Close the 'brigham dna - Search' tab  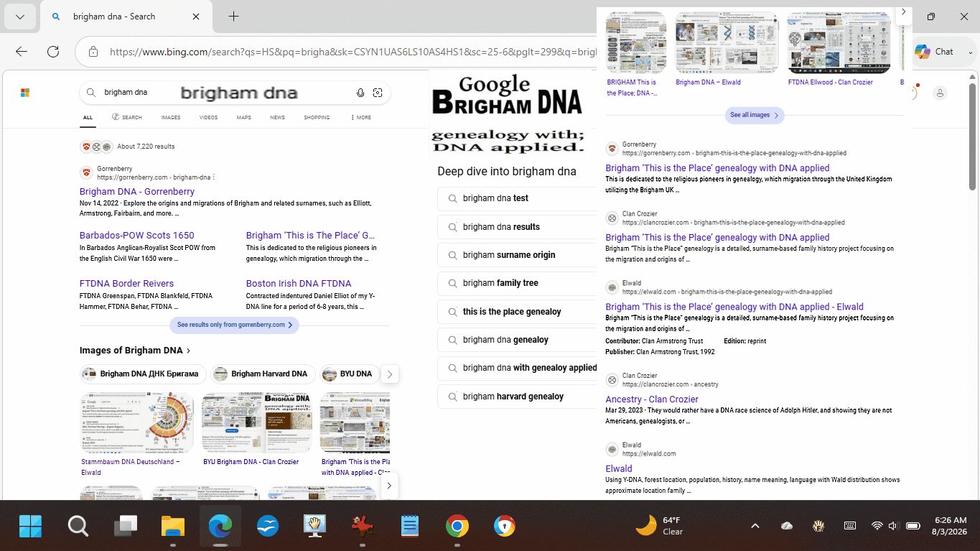[197, 17]
